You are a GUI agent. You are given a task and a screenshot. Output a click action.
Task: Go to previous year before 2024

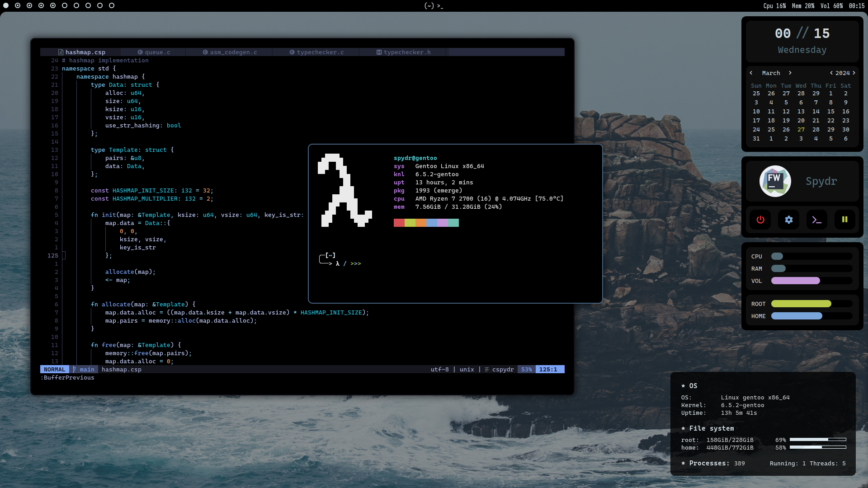pyautogui.click(x=831, y=73)
